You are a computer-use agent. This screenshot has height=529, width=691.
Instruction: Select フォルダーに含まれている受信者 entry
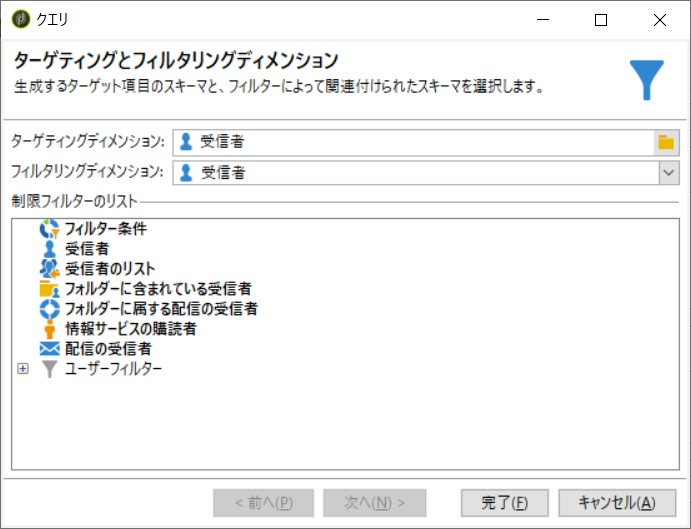point(158,289)
